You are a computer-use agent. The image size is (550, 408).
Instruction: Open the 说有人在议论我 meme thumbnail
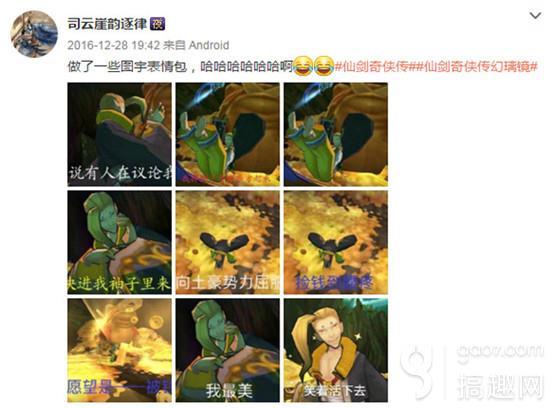pos(120,134)
